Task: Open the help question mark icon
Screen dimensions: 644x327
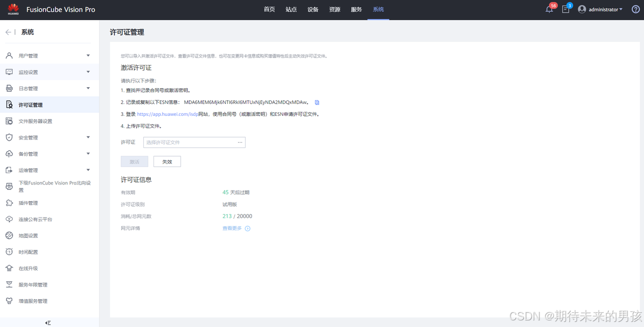Action: (635, 10)
